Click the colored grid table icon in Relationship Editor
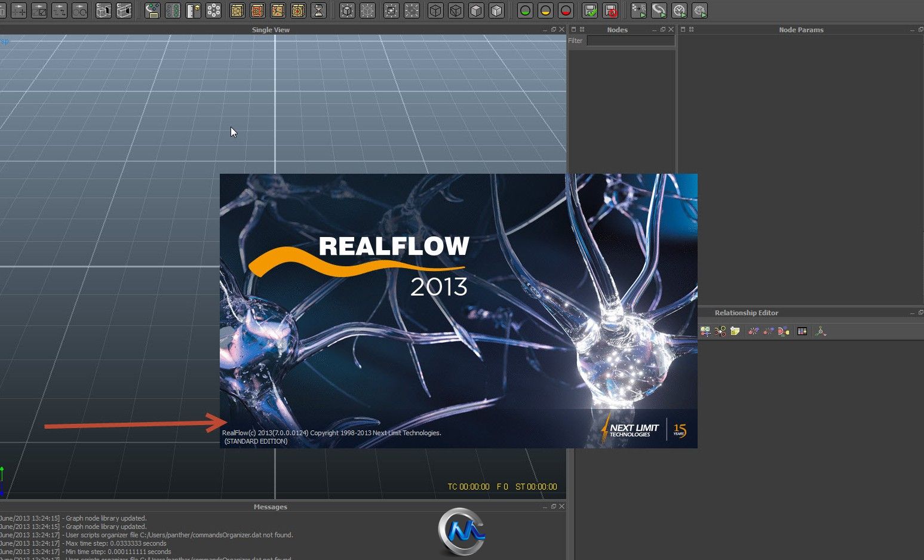The image size is (924, 560). (x=802, y=331)
